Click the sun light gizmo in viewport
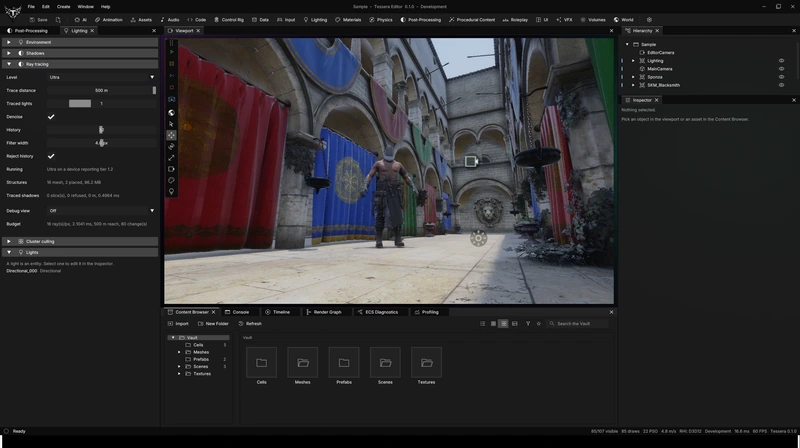This screenshot has height=448, width=800. 478,238
